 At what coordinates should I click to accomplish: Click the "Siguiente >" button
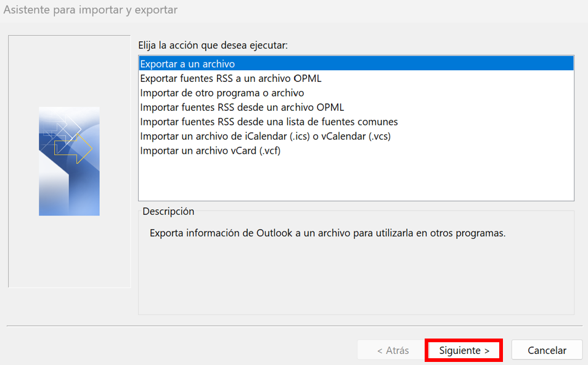point(464,350)
